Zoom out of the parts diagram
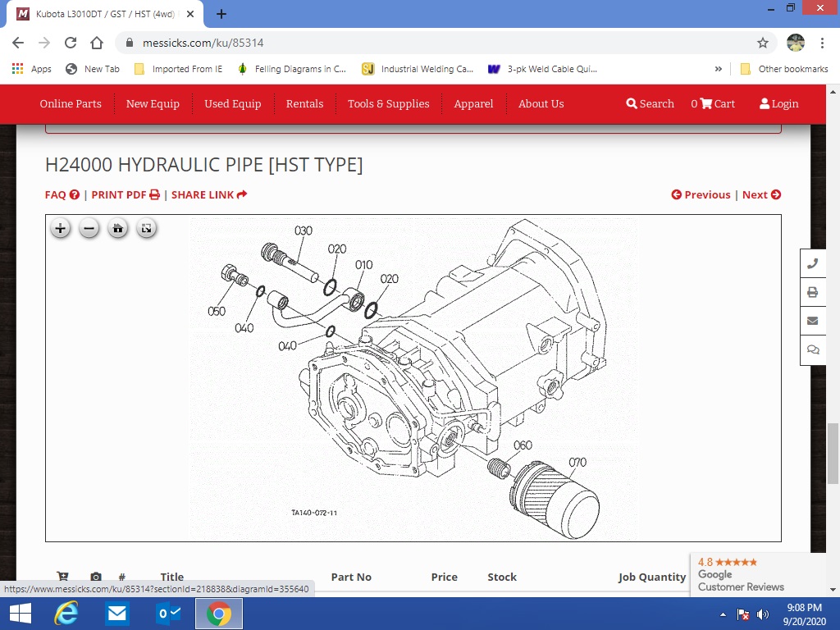 tap(89, 229)
